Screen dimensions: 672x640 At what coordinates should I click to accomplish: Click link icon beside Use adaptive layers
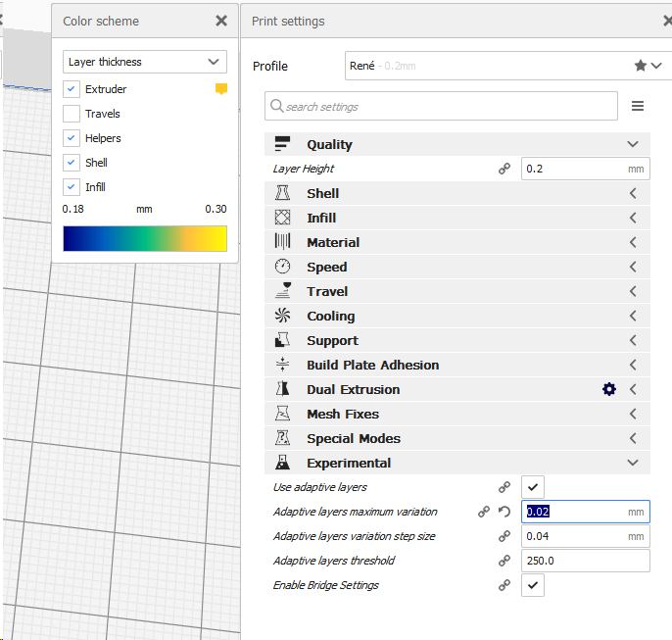[504, 487]
